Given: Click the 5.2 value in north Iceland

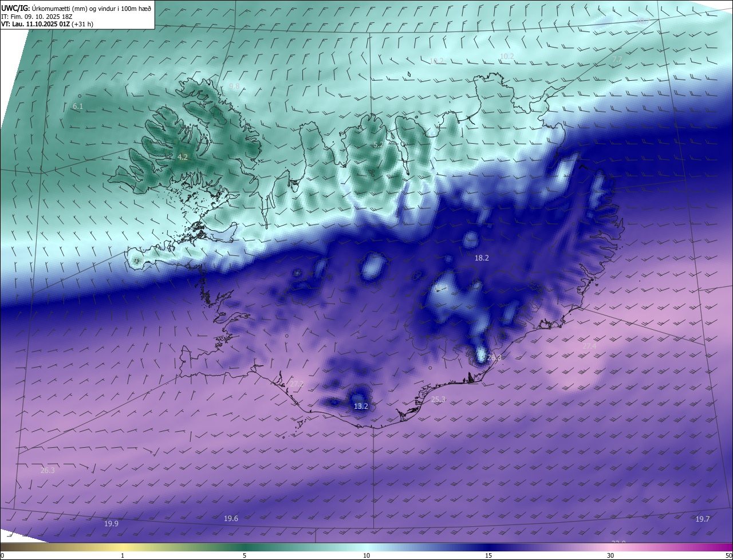Looking at the screenshot, I should (x=379, y=145).
